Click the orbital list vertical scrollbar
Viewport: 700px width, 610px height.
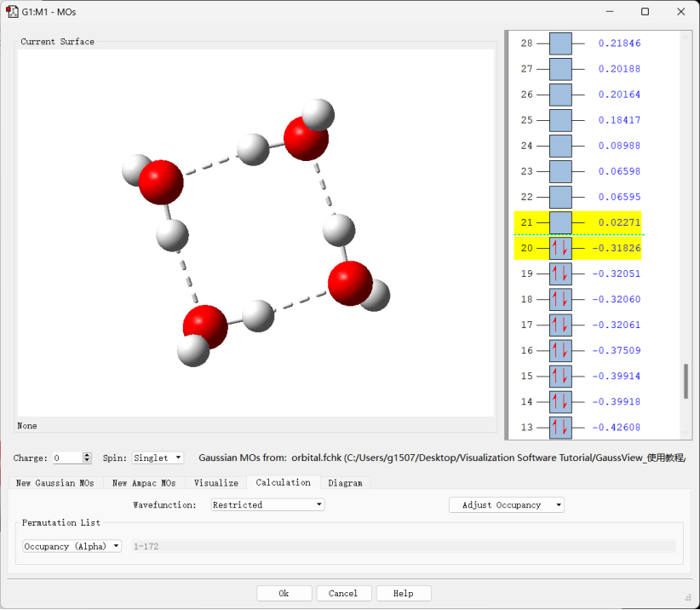pyautogui.click(x=686, y=381)
